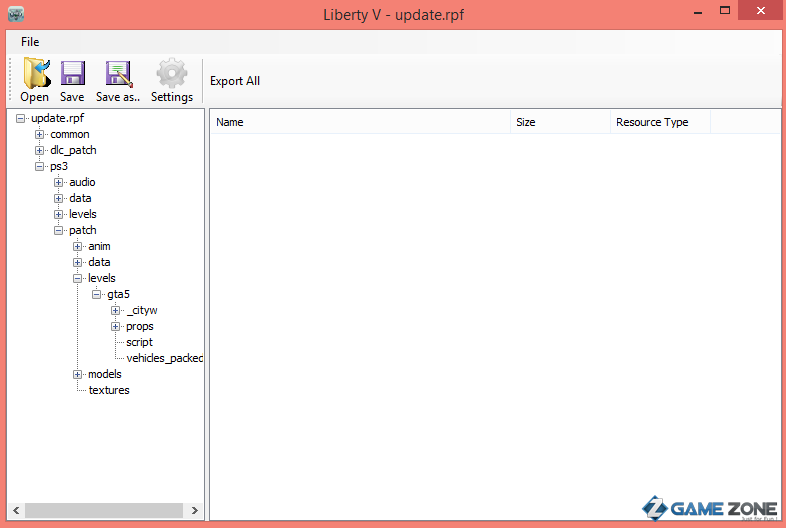The width and height of the screenshot is (786, 528).
Task: Expand the anim folder node
Action: pos(78,247)
